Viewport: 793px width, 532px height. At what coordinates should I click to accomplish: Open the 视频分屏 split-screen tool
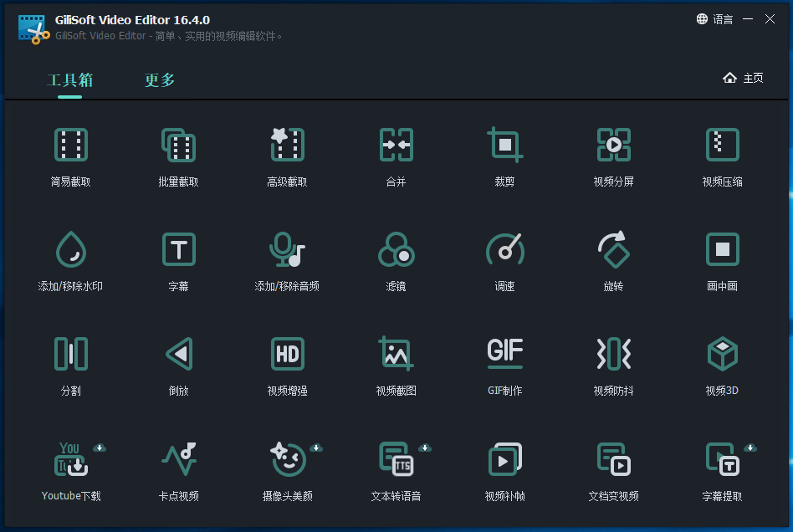[x=613, y=146]
